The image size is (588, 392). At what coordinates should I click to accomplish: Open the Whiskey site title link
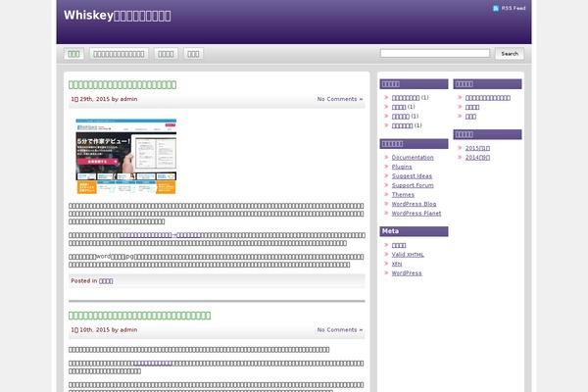[117, 16]
